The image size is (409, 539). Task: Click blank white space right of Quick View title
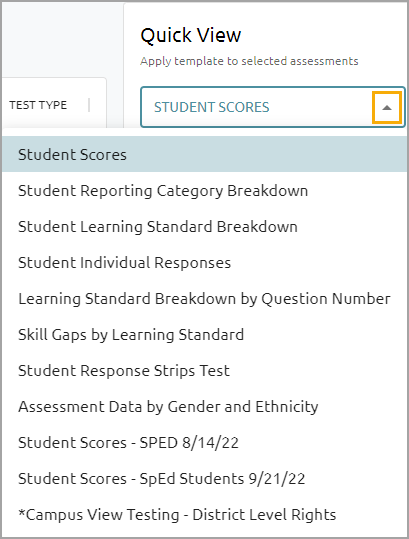[323, 35]
